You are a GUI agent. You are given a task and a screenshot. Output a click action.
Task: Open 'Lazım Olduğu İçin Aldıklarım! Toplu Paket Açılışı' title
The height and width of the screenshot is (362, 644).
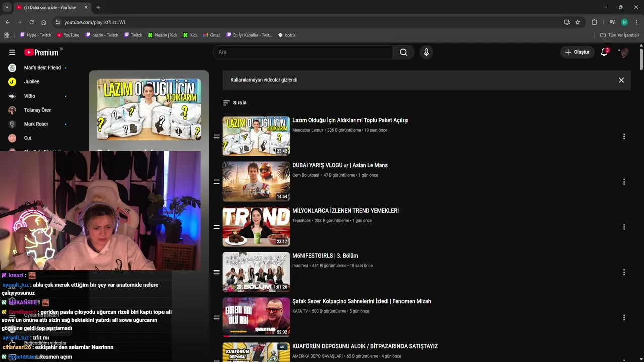[350, 120]
